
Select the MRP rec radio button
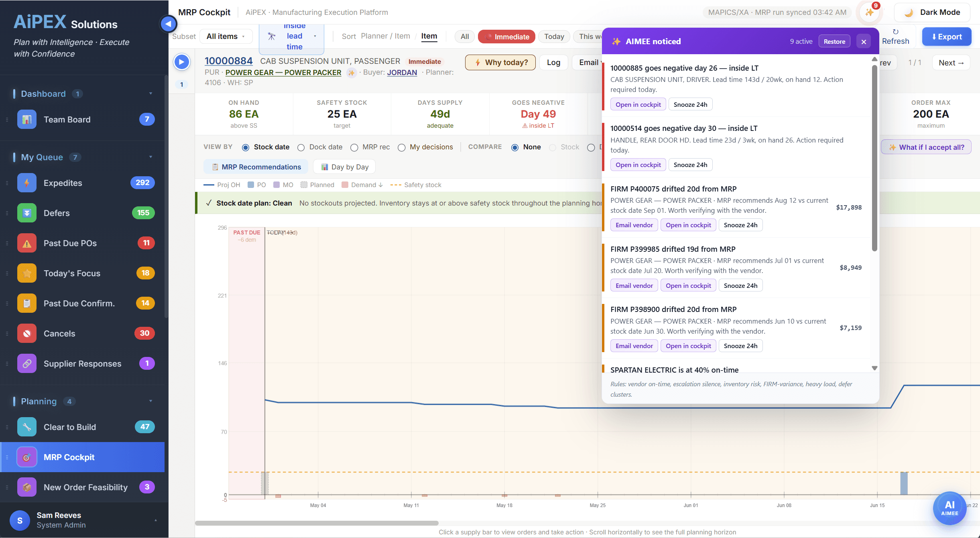(354, 147)
